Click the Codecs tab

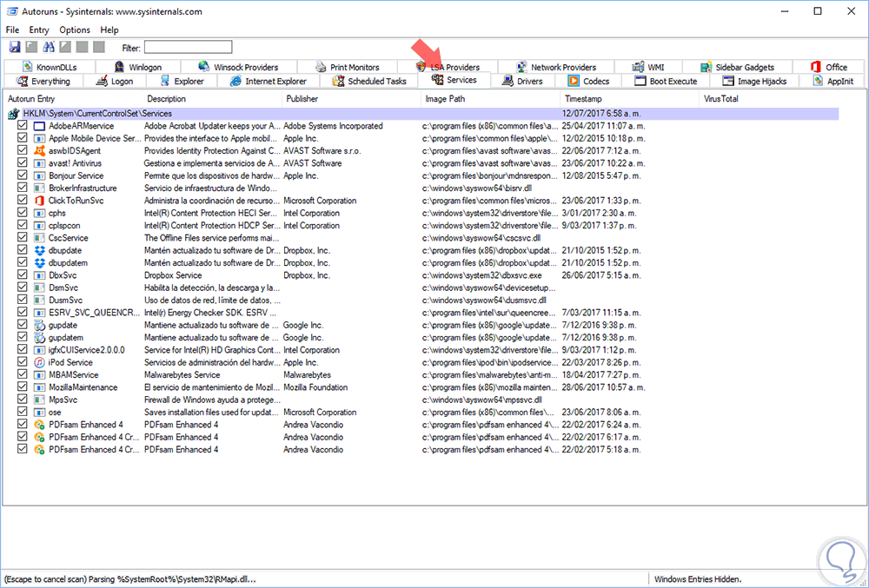coord(588,81)
